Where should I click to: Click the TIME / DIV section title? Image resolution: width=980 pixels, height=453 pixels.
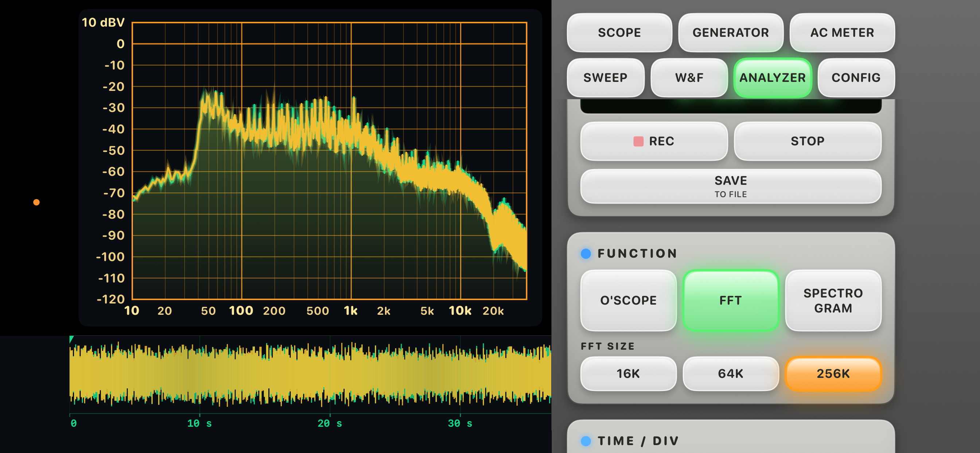click(638, 441)
